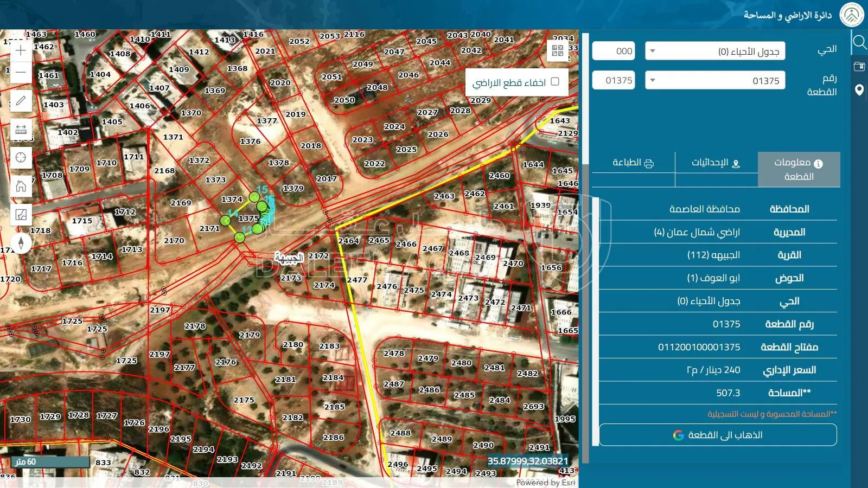The height and width of the screenshot is (488, 868).
Task: Click the Capital Governorate value
Action: [705, 209]
